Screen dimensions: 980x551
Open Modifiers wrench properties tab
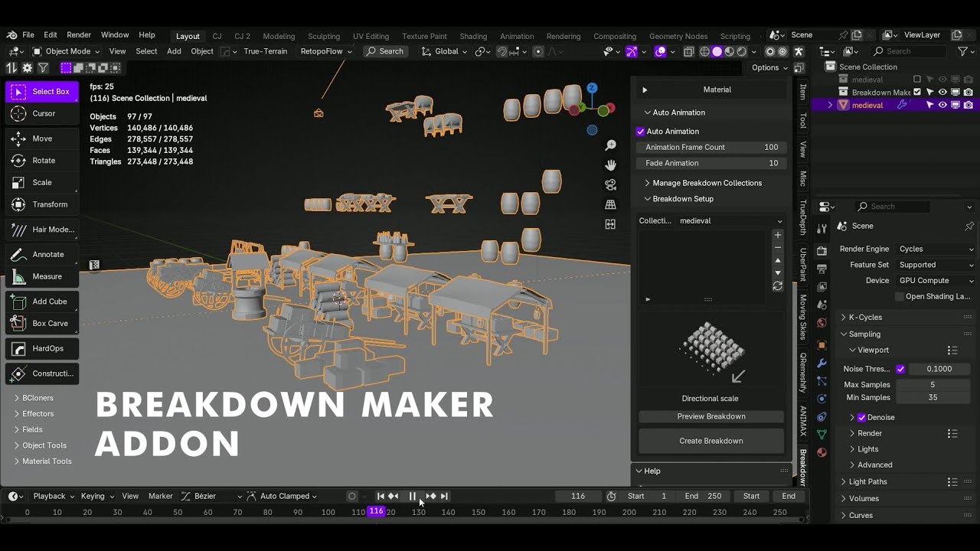tap(822, 363)
